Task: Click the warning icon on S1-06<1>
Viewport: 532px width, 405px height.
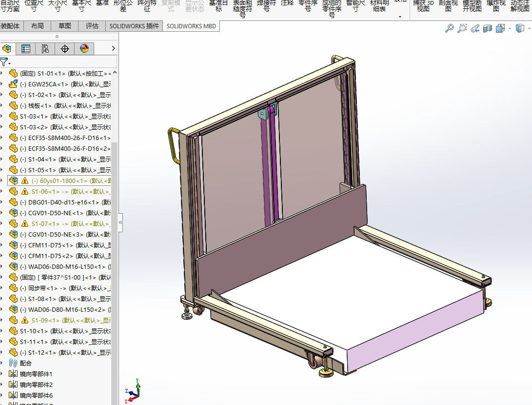Action: point(25,191)
